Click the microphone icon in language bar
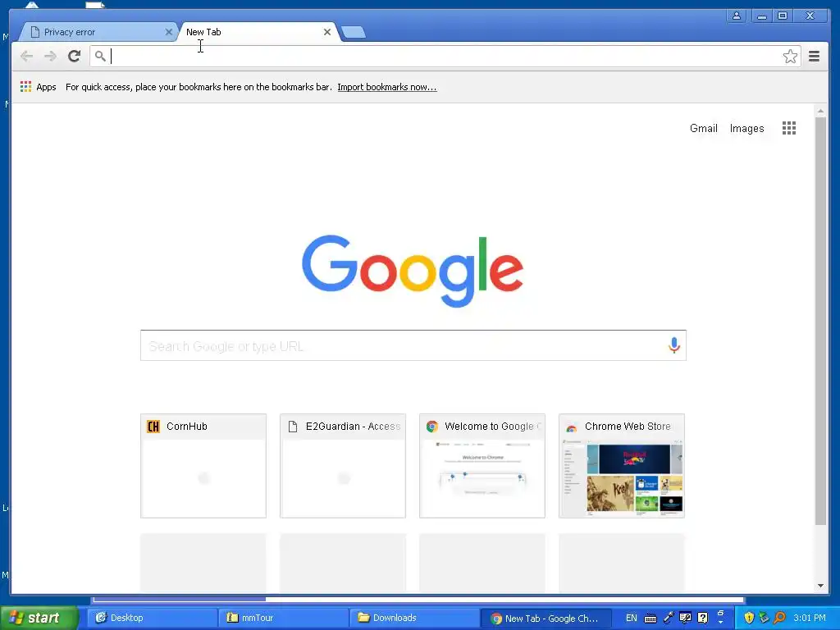 point(669,618)
